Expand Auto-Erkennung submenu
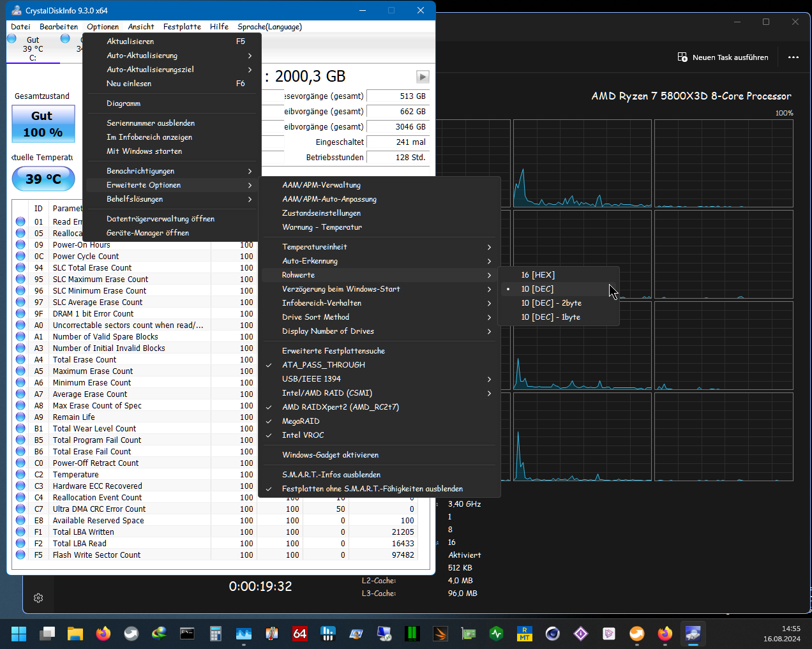 pos(380,261)
